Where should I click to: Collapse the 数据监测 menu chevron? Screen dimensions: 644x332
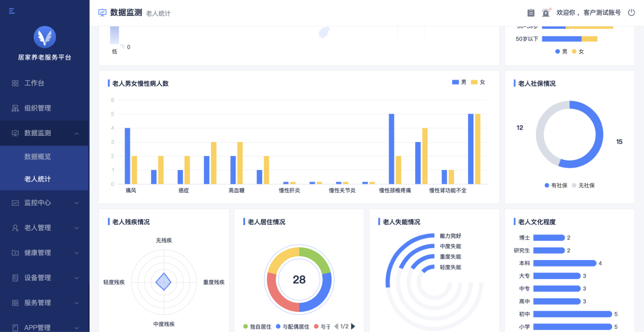[77, 133]
